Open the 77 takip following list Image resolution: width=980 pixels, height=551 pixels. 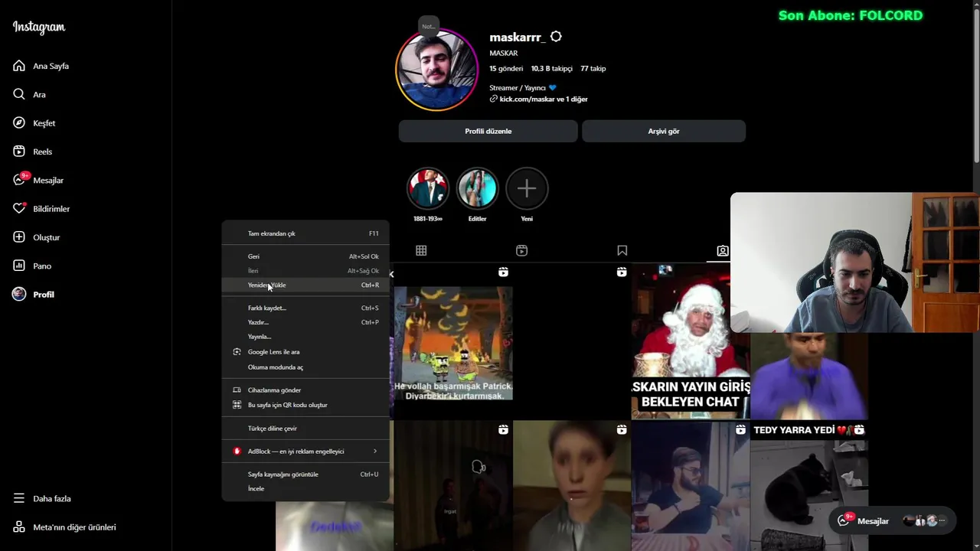pos(593,68)
